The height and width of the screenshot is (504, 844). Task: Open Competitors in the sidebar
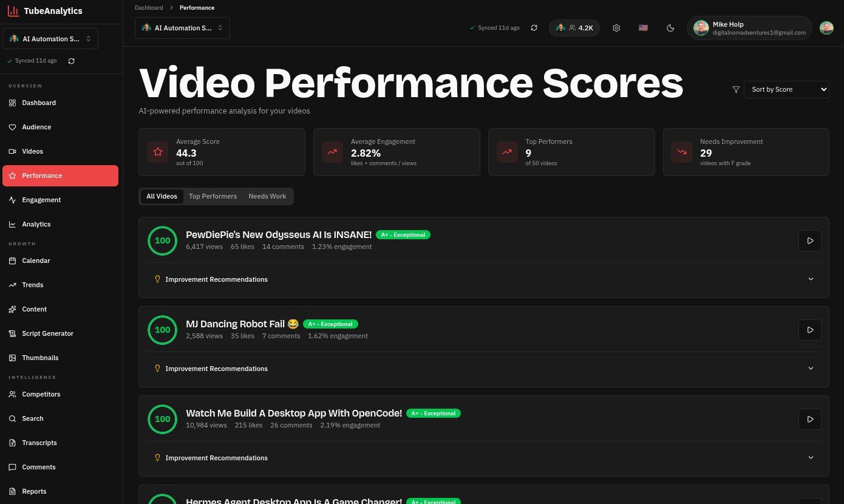click(x=60, y=394)
